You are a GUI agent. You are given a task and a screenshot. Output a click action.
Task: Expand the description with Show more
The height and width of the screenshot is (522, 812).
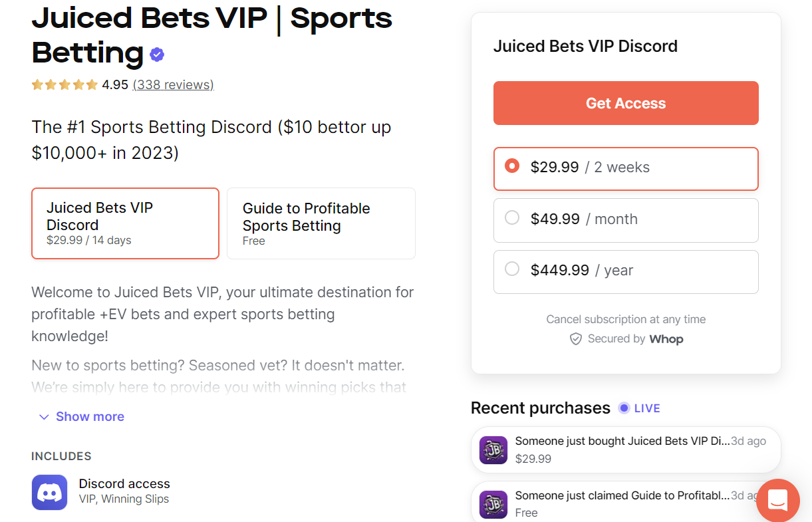(80, 416)
